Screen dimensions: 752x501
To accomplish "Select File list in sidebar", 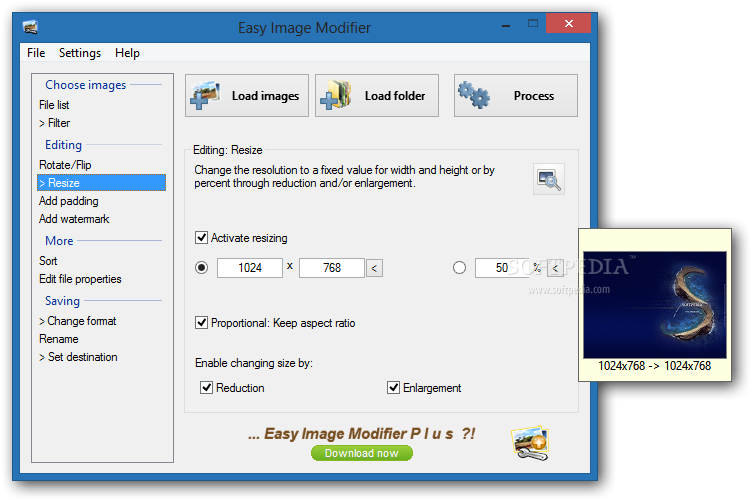I will pyautogui.click(x=54, y=105).
